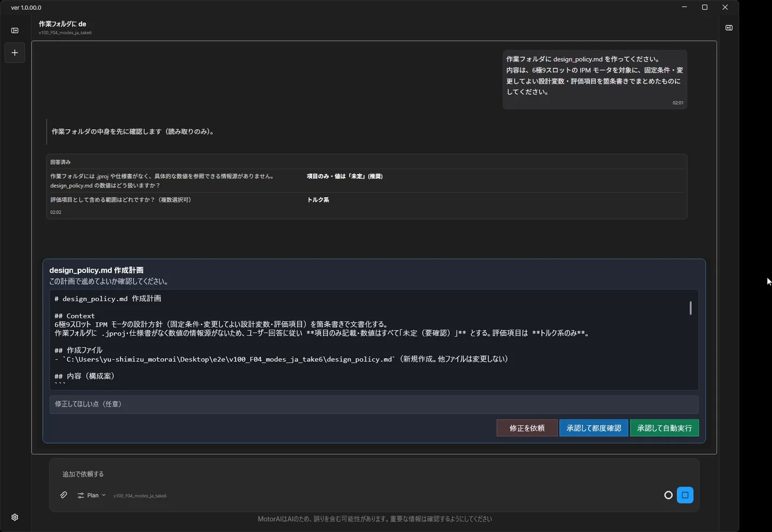The width and height of the screenshot is (772, 532).
Task: Click the plan preview scrollbar thumb
Action: [x=691, y=308]
